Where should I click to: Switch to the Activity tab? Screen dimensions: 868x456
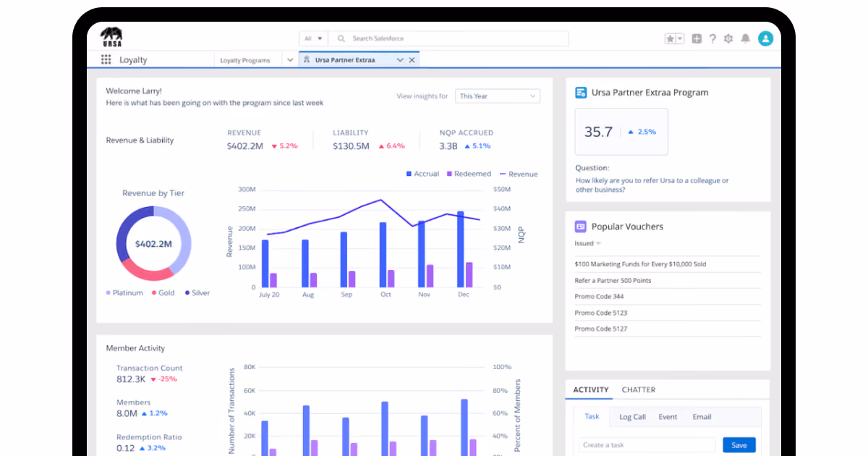click(x=591, y=389)
